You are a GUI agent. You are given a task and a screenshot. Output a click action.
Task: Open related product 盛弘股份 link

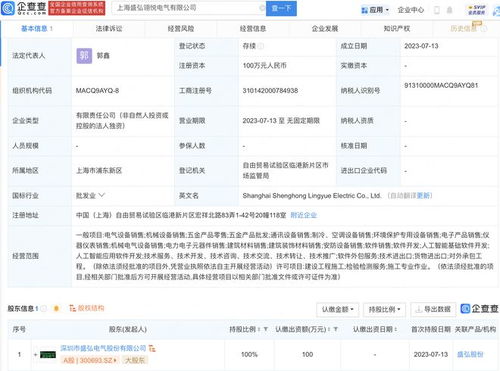click(470, 354)
